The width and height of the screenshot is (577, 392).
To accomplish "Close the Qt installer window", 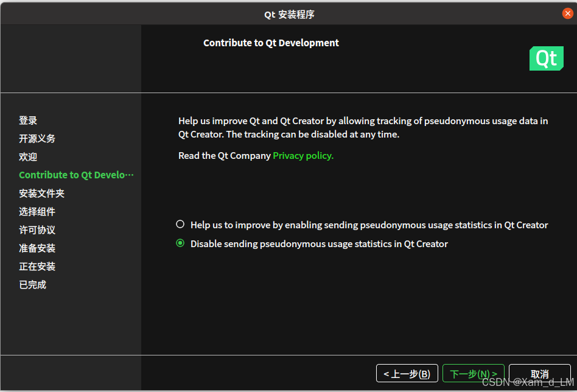I will [x=567, y=13].
